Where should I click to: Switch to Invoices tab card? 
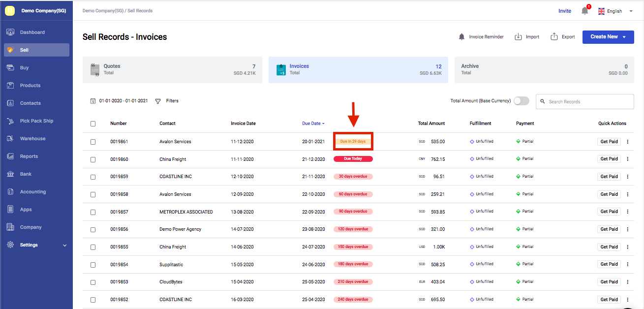(358, 69)
